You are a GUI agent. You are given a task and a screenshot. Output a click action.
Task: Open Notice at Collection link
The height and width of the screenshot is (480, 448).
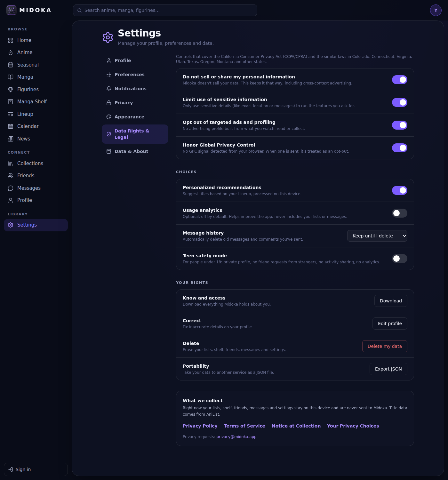pyautogui.click(x=296, y=426)
